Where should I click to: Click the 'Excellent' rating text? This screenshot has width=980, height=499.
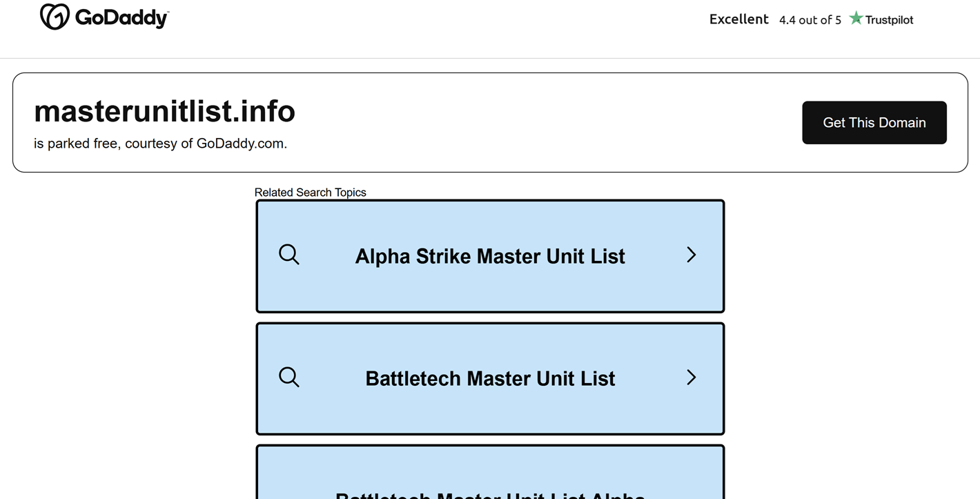coord(738,19)
